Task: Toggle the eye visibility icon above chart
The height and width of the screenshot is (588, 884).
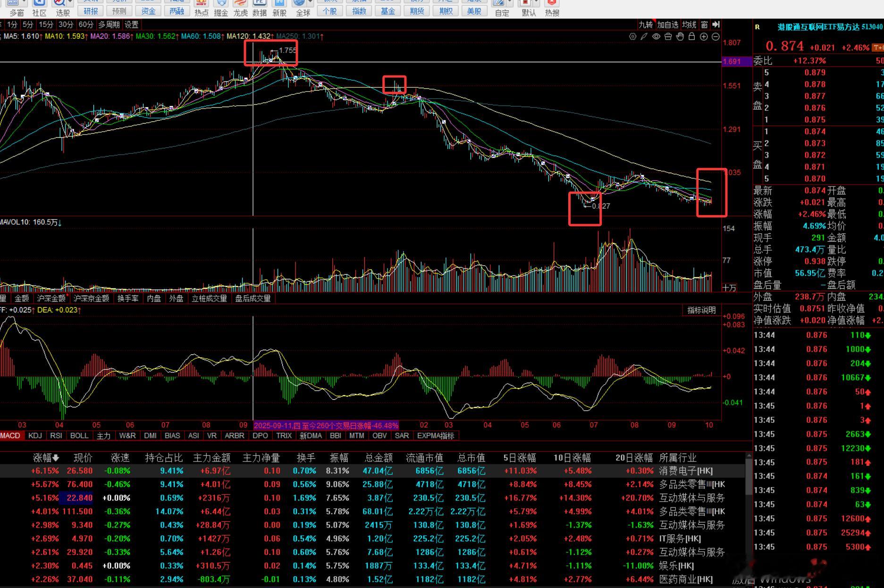Action: [656, 37]
